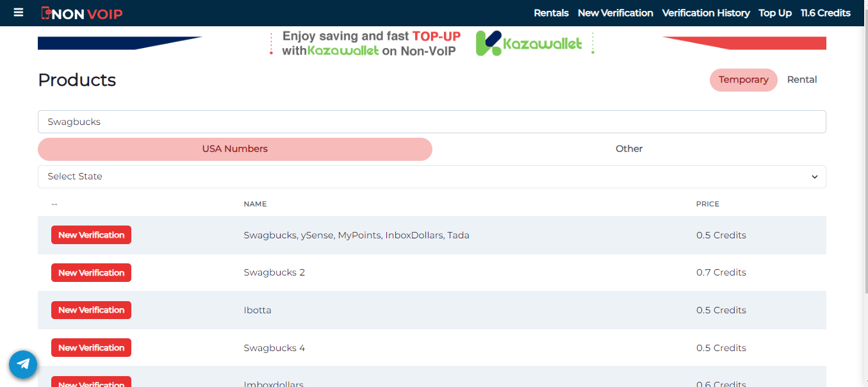Click the 0.5 Credits price for Swagbucks 4
868x387 pixels.
pos(721,347)
